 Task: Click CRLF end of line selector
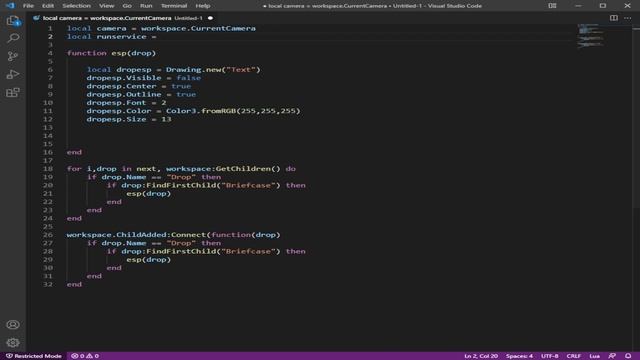[573, 356]
